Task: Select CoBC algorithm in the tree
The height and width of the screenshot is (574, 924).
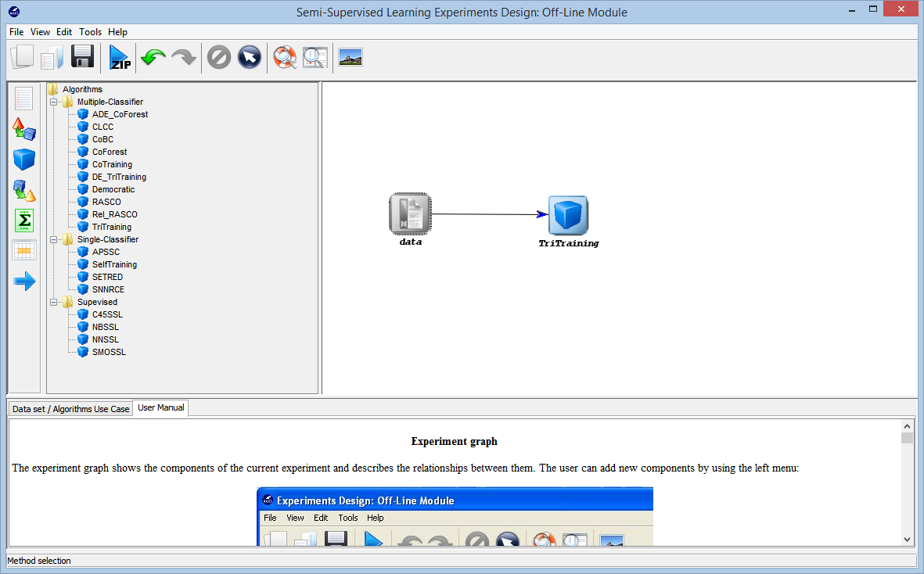Action: (102, 139)
